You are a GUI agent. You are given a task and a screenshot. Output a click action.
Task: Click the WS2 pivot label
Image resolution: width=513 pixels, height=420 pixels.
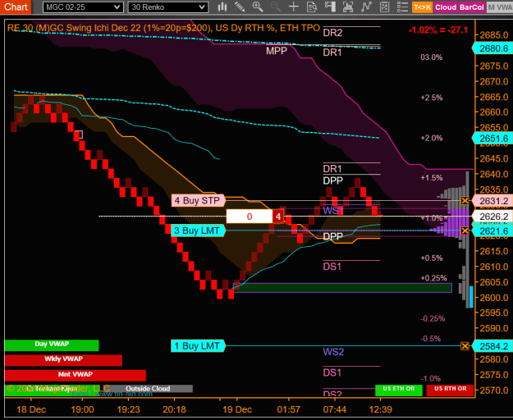point(333,352)
